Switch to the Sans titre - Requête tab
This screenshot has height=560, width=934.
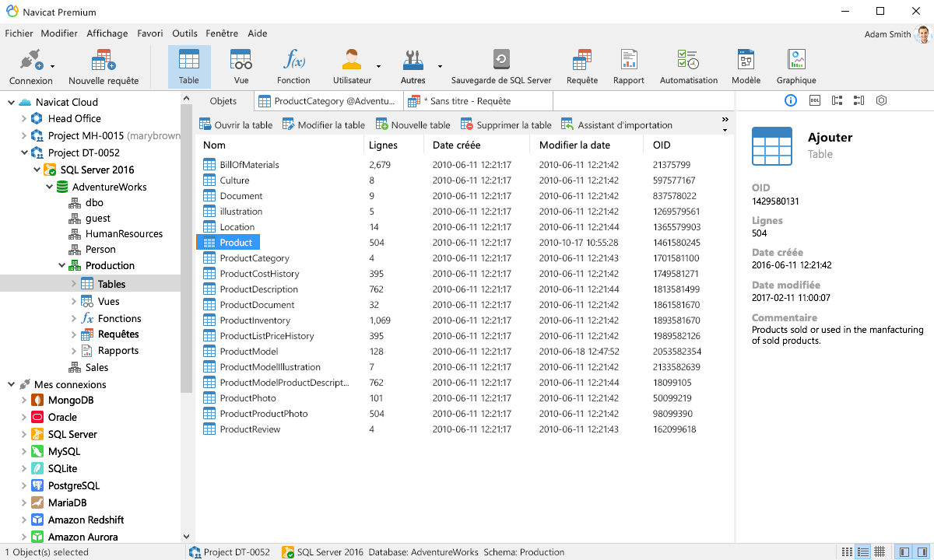pos(478,101)
